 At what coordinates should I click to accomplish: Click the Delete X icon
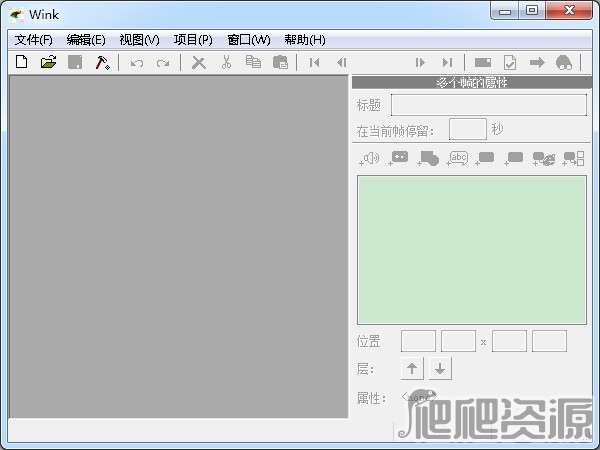199,62
